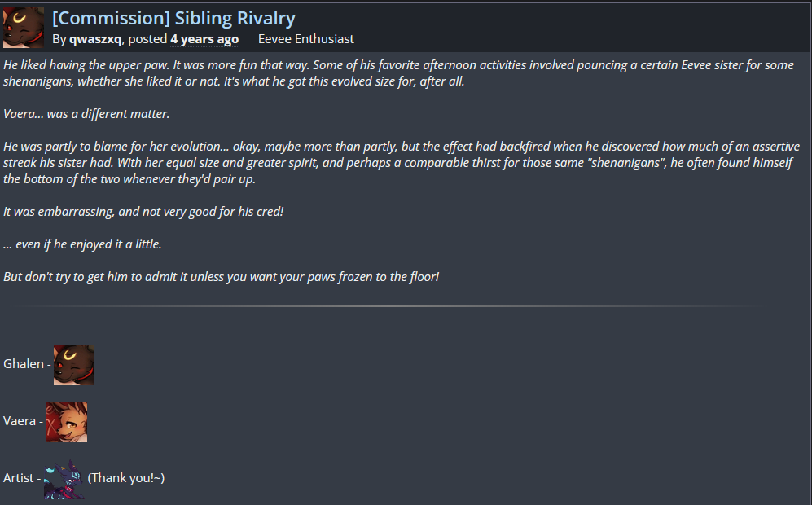The width and height of the screenshot is (812, 505).
Task: Visit the qwaszxq user profile link
Action: 95,39
